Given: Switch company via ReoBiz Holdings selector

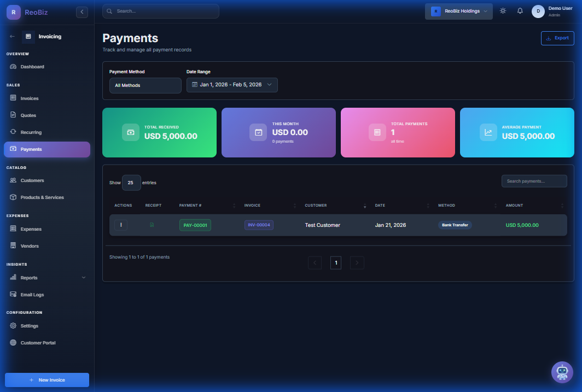Looking at the screenshot, I should coord(458,10).
